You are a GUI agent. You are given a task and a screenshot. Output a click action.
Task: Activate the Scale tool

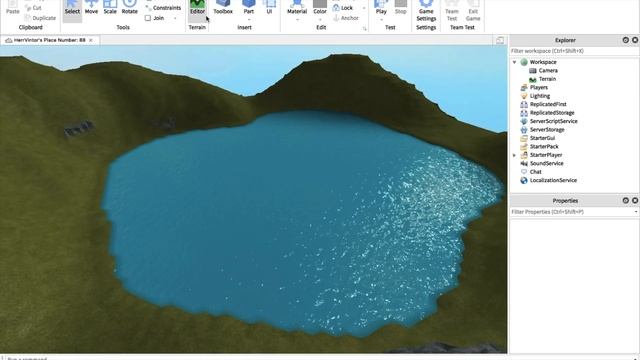[110, 8]
